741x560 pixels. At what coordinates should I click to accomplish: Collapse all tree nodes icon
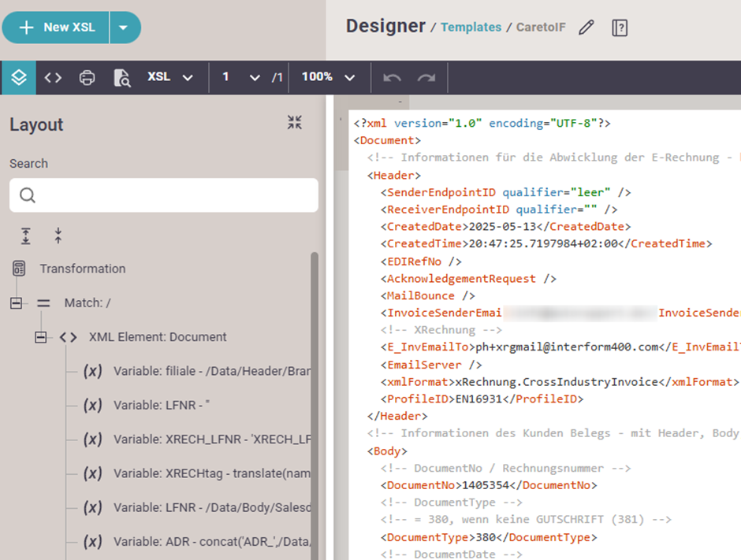pyautogui.click(x=58, y=235)
